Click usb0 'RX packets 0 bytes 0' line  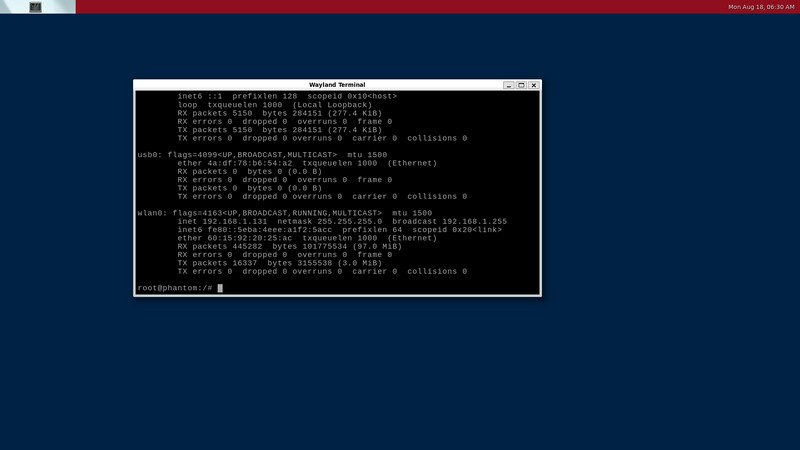[250, 172]
